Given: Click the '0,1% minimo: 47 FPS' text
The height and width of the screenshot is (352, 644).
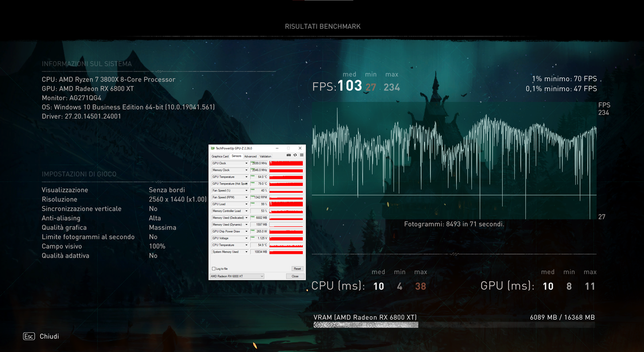Looking at the screenshot, I should 561,89.
